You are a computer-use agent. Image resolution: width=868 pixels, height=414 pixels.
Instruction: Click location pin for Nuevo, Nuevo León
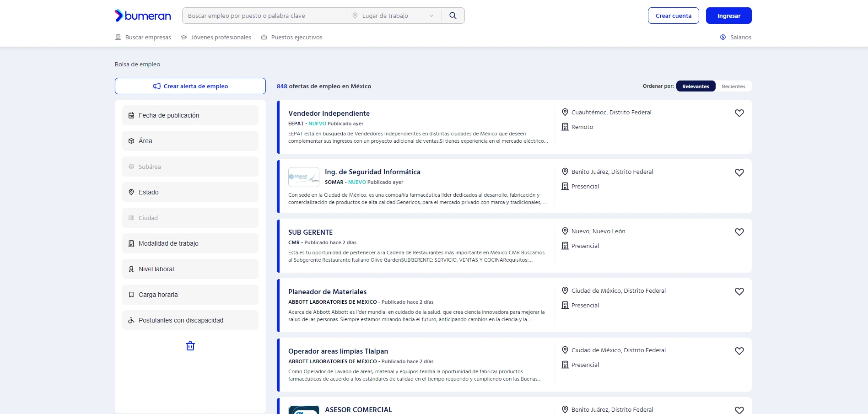pyautogui.click(x=565, y=231)
